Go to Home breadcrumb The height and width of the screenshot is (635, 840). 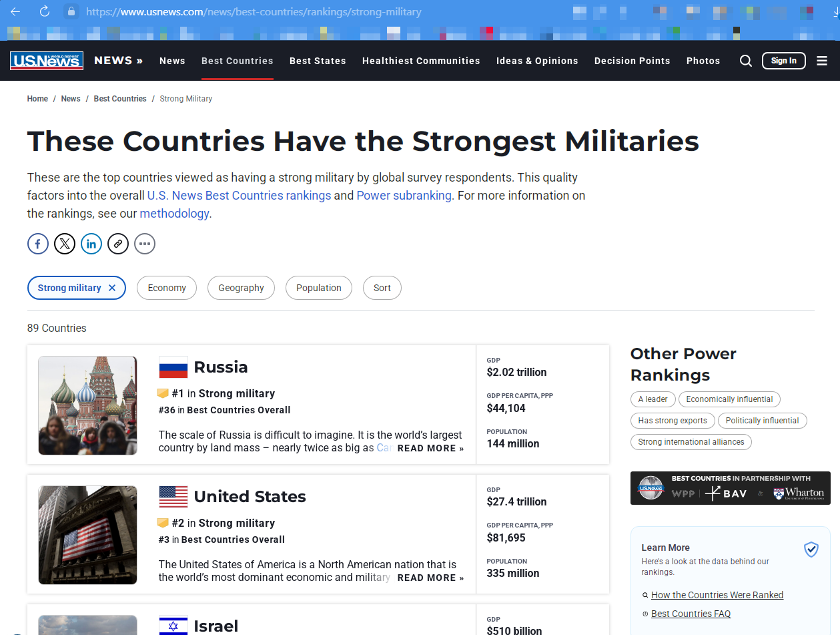tap(37, 99)
